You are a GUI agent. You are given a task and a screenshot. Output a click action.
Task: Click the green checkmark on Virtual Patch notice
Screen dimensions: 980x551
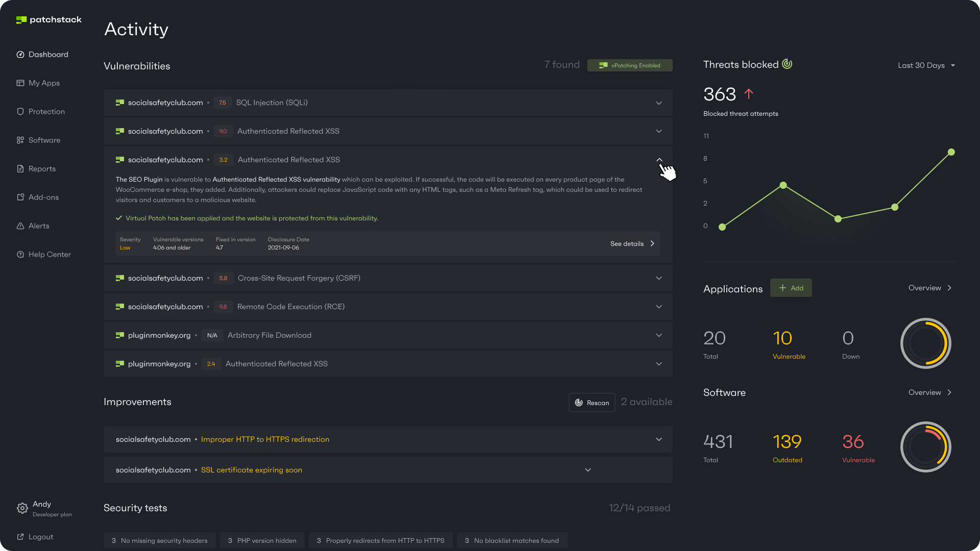[x=119, y=218]
